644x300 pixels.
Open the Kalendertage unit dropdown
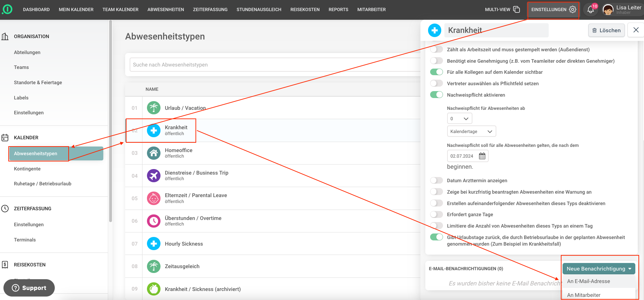click(x=471, y=131)
